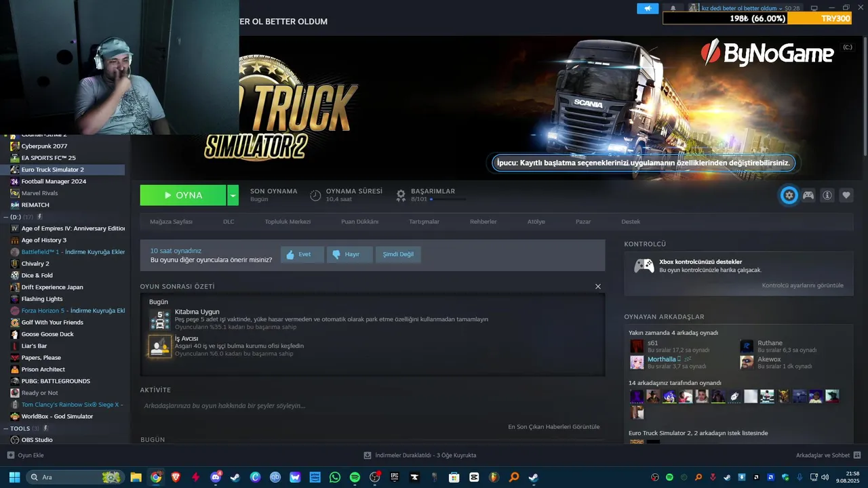868x488 pixels.
Task: Open WhatsApp from the taskbar
Action: (335, 477)
